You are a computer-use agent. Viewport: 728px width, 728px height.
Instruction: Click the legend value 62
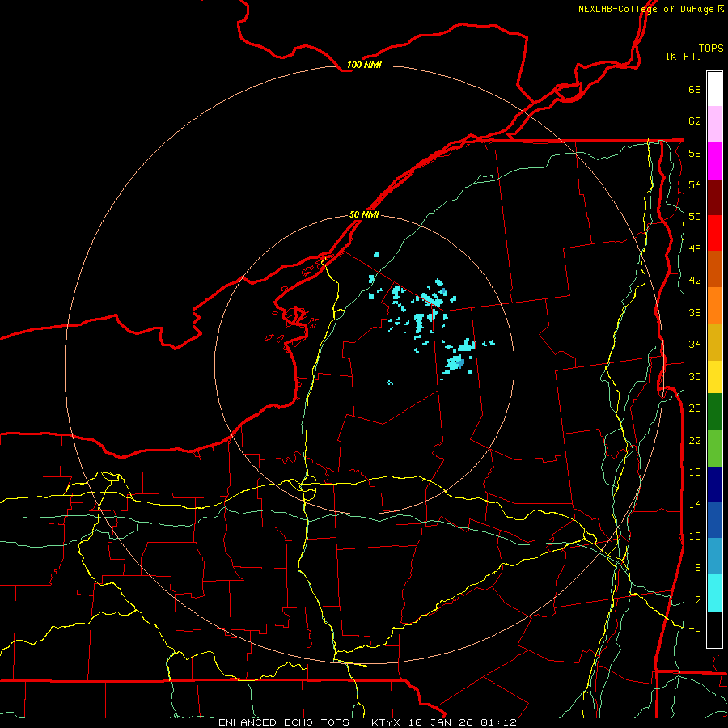(x=695, y=121)
